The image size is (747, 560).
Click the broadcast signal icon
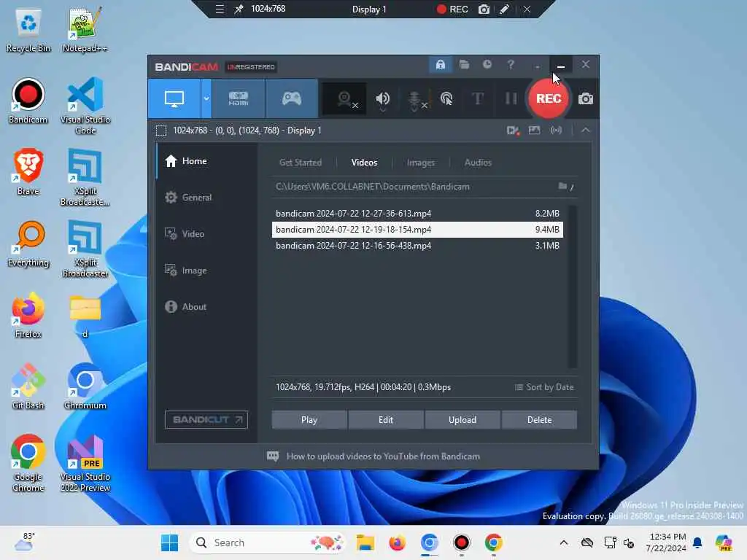pyautogui.click(x=556, y=130)
